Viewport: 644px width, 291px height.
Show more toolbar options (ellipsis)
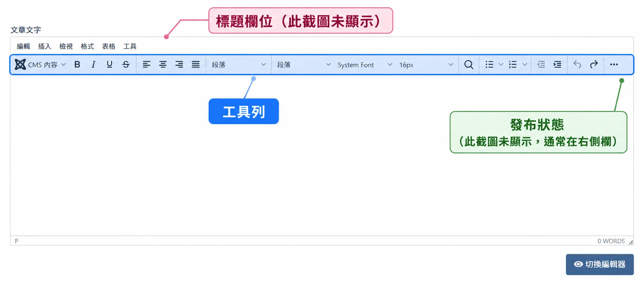(x=614, y=65)
